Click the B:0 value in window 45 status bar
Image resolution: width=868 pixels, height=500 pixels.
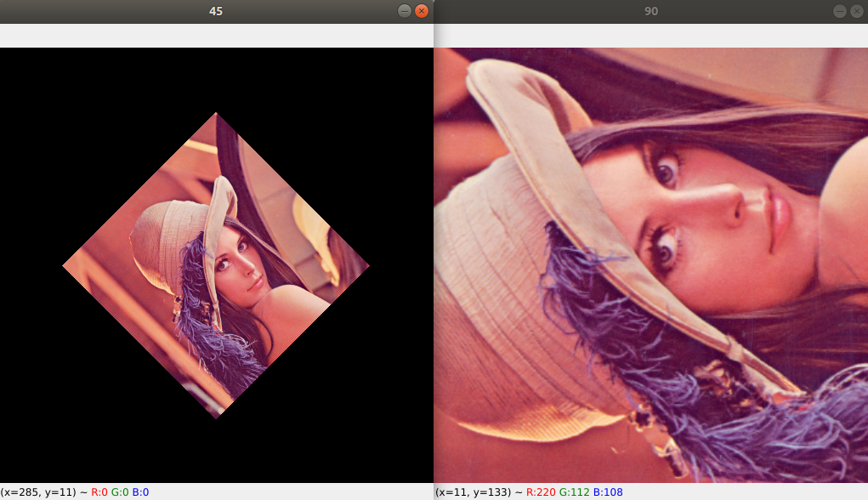pos(140,491)
